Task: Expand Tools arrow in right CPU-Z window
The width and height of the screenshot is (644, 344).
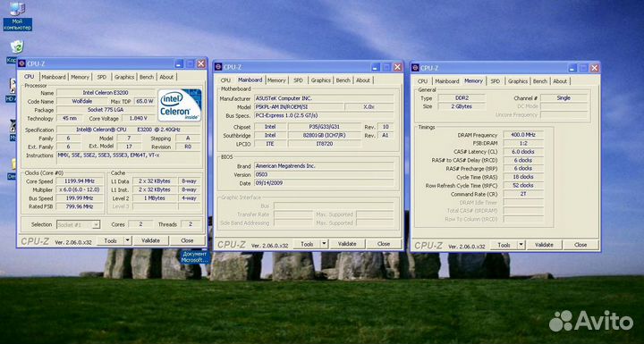Action: 521,245
